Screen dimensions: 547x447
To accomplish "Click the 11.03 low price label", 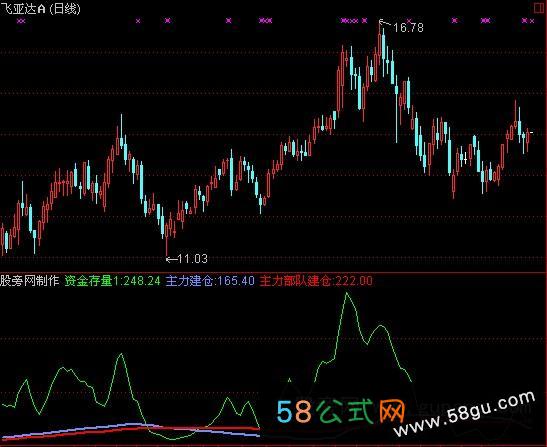I will (193, 259).
